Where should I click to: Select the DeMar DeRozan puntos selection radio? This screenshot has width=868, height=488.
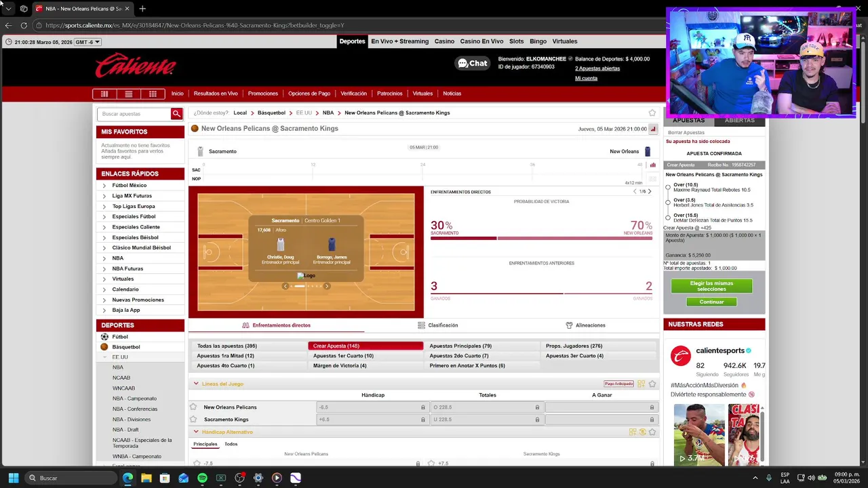[668, 218]
